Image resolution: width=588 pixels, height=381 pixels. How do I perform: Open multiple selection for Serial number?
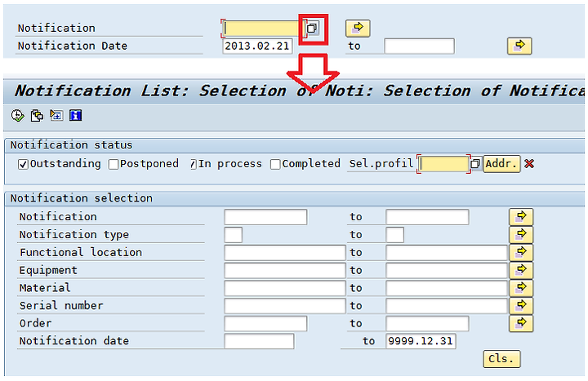[x=521, y=306]
